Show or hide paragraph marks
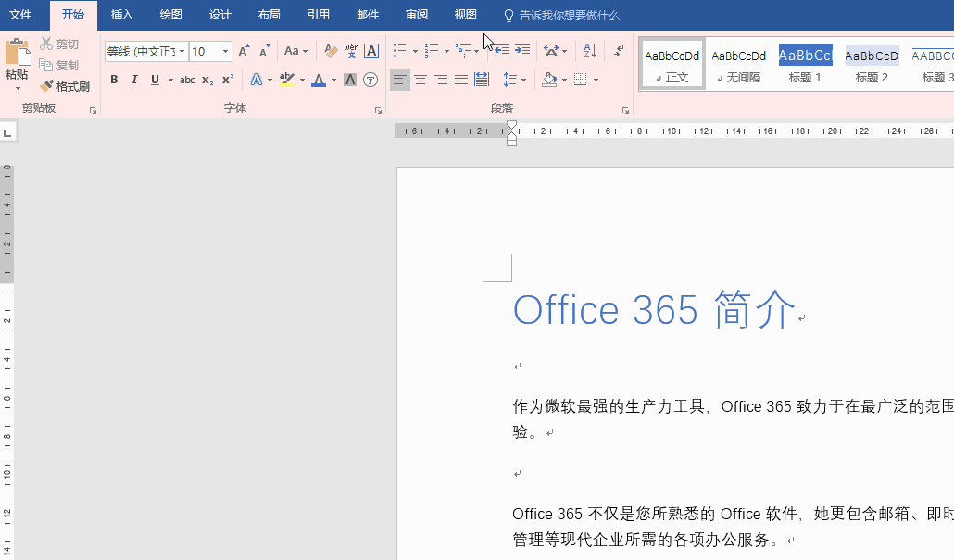 coord(619,51)
